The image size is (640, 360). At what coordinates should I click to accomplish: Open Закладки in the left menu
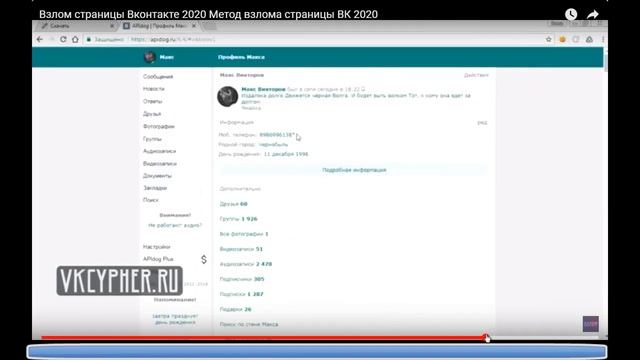pos(155,188)
